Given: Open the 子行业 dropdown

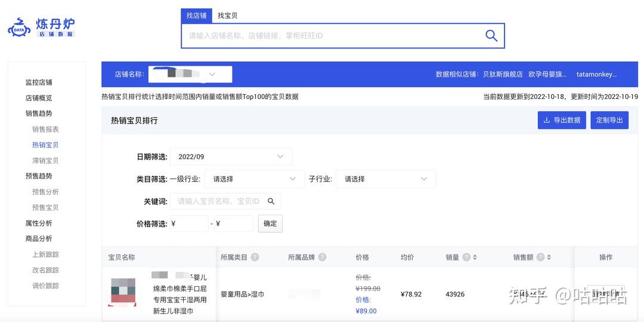Looking at the screenshot, I should [386, 179].
